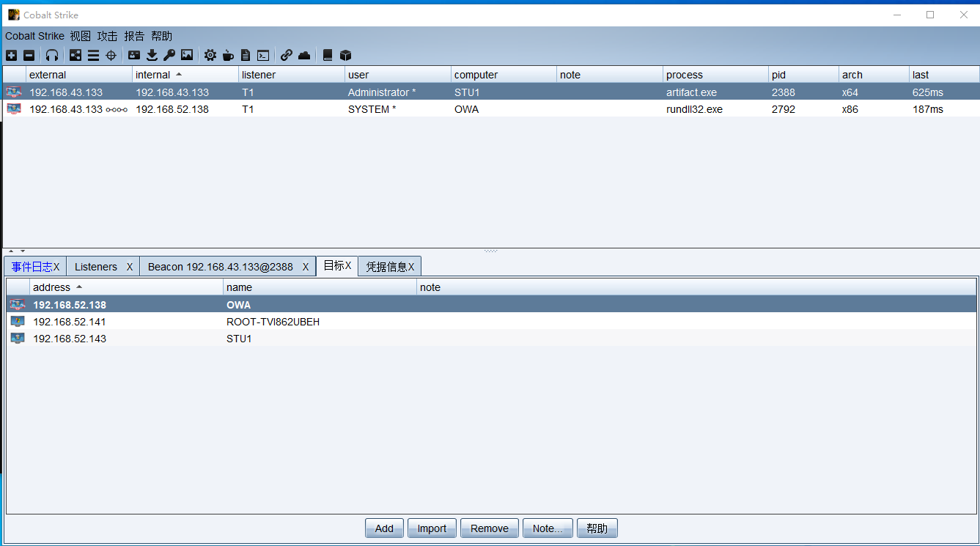Open help with the book toolbar icon

pos(328,55)
